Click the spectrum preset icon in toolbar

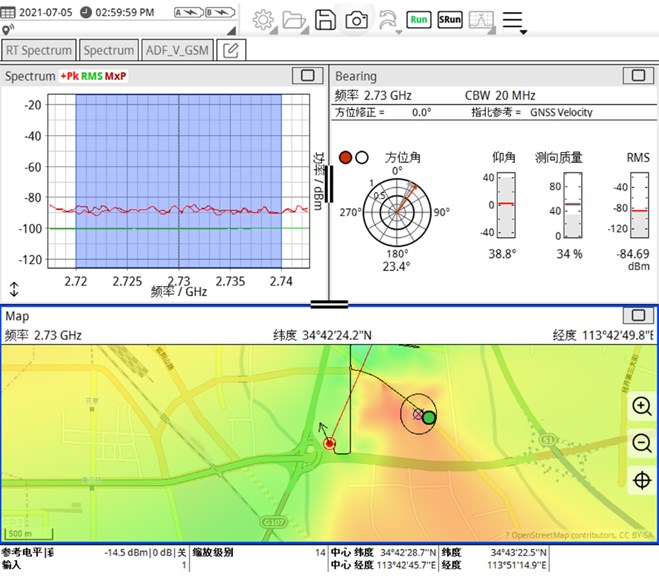tap(482, 20)
